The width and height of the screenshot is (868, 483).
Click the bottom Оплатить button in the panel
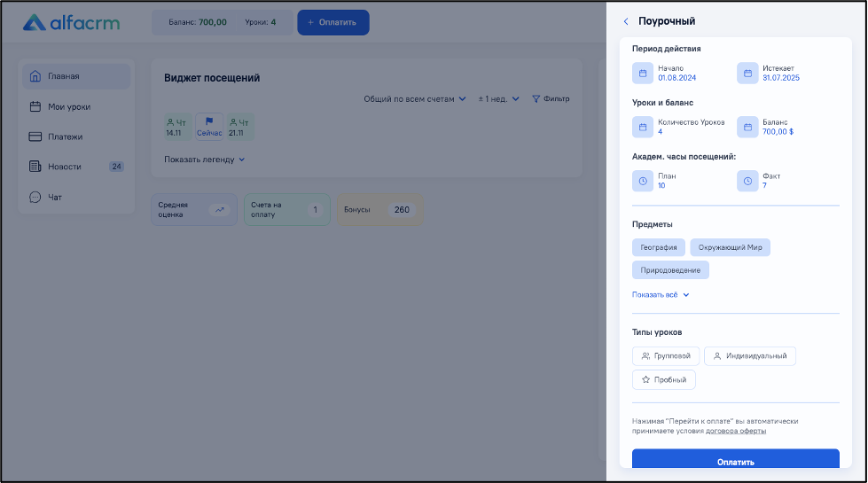pyautogui.click(x=736, y=459)
